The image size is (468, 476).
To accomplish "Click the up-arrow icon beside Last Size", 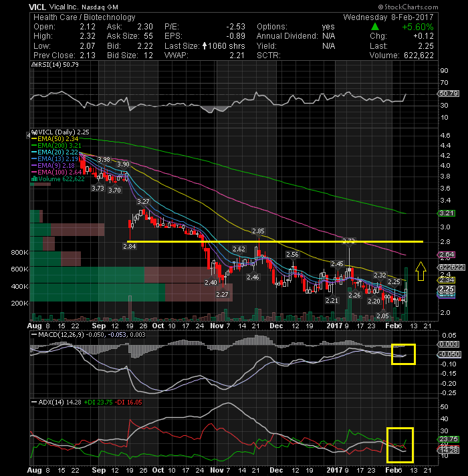I will pos(205,46).
